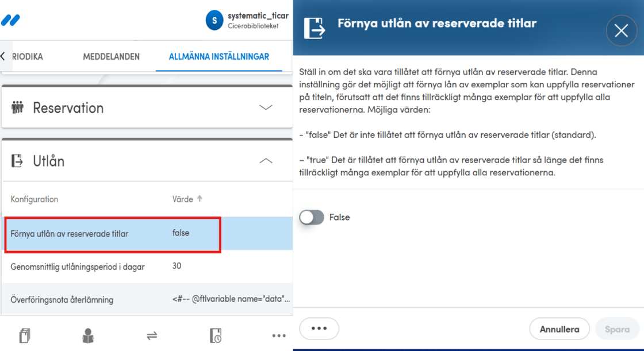The height and width of the screenshot is (351, 644).
Task: Open the patron reader icon in bottom bar
Action: (88, 335)
